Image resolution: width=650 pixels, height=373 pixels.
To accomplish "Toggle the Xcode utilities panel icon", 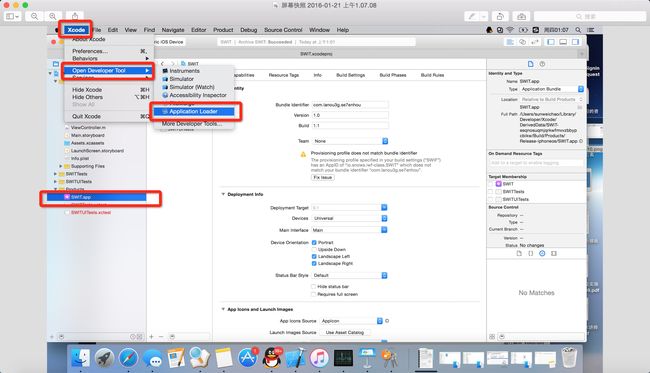I will pyautogui.click(x=575, y=42).
